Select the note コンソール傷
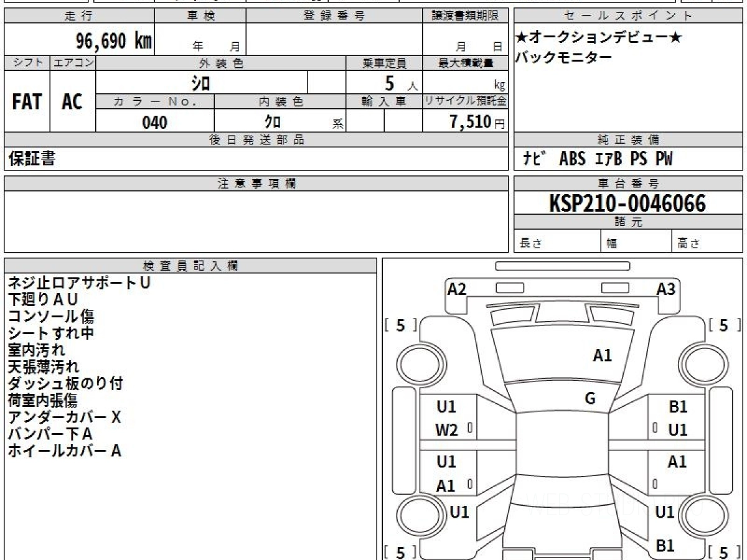 tap(51, 316)
